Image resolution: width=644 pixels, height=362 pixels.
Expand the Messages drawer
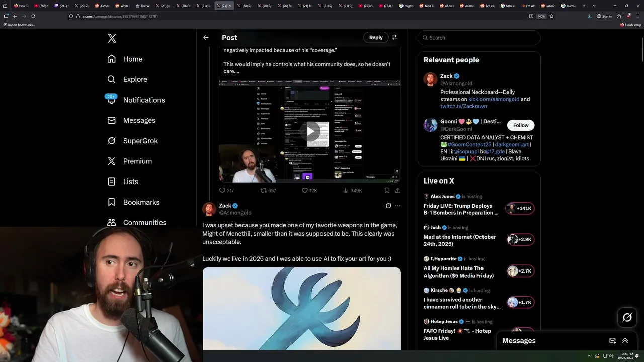(625, 340)
